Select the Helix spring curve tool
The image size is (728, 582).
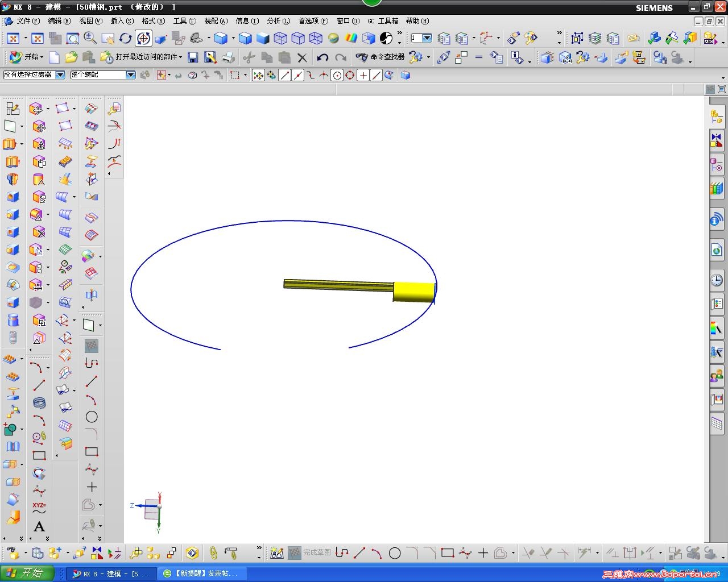pos(39,403)
